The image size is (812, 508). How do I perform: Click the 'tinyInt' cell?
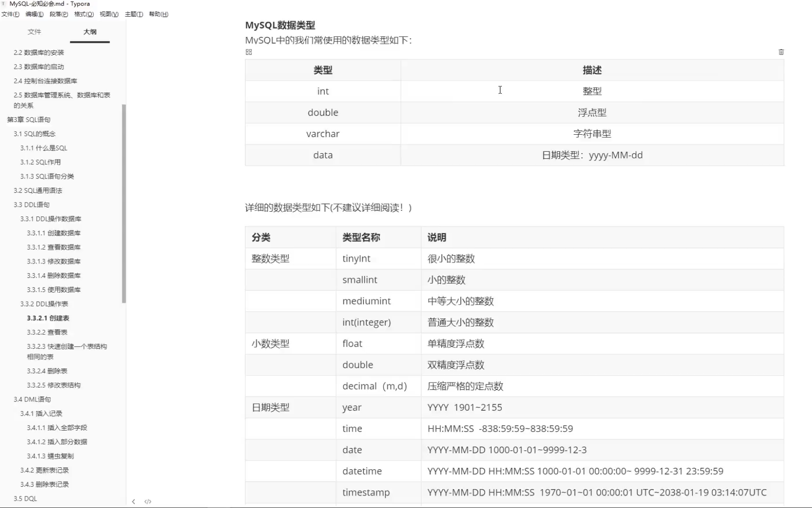pyautogui.click(x=378, y=259)
